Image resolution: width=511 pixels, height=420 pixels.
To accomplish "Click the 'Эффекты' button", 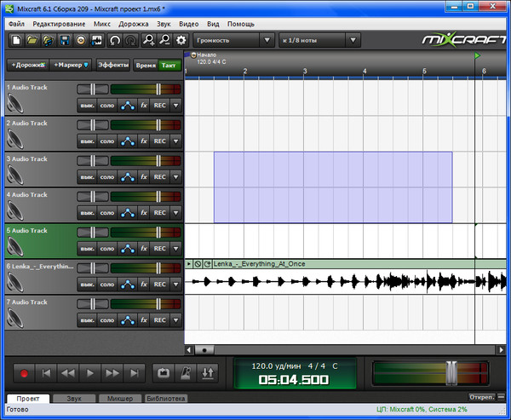I will tap(113, 65).
